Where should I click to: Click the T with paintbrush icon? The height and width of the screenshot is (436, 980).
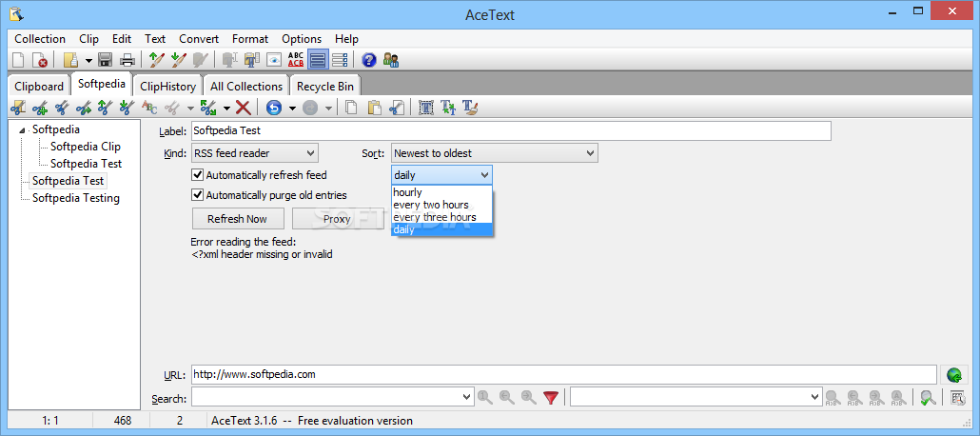tap(470, 108)
